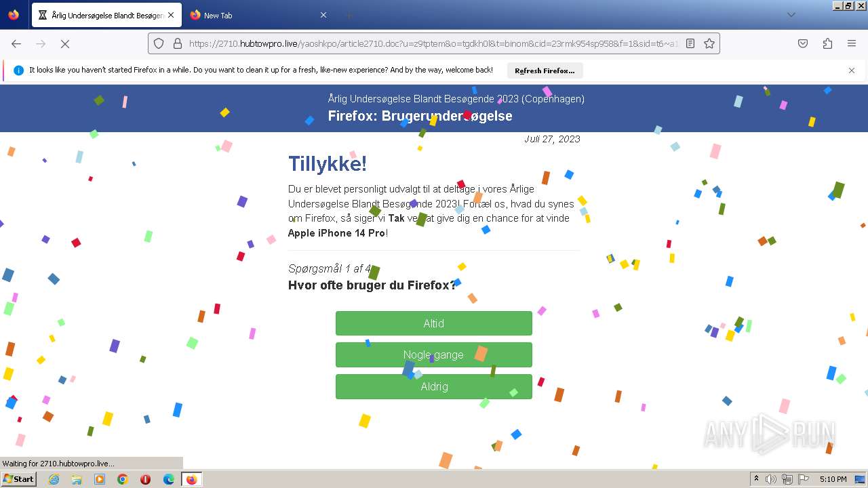Open the Action Center flag icon
The height and width of the screenshot is (488, 868).
coord(804,479)
